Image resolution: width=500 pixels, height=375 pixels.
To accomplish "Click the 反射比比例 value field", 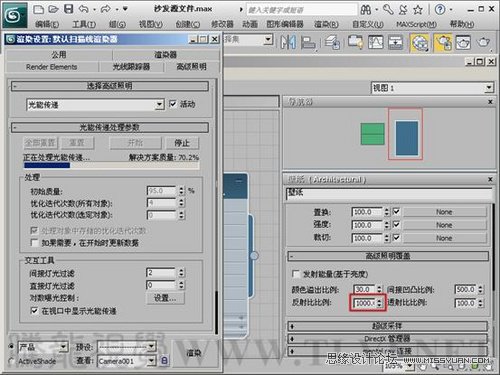I will coord(365,303).
